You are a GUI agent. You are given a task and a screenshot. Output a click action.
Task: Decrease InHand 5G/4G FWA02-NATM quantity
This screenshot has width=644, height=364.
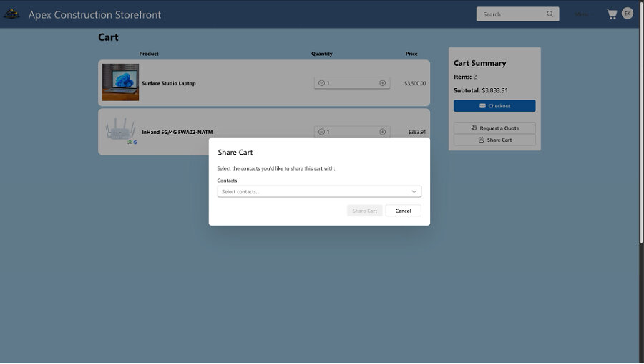click(x=321, y=132)
